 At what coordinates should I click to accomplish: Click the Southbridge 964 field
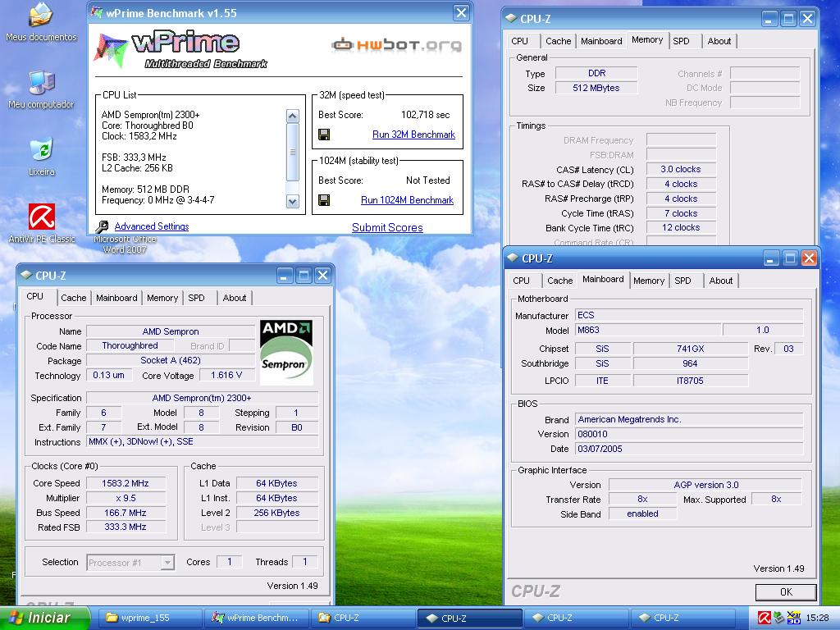pyautogui.click(x=690, y=363)
